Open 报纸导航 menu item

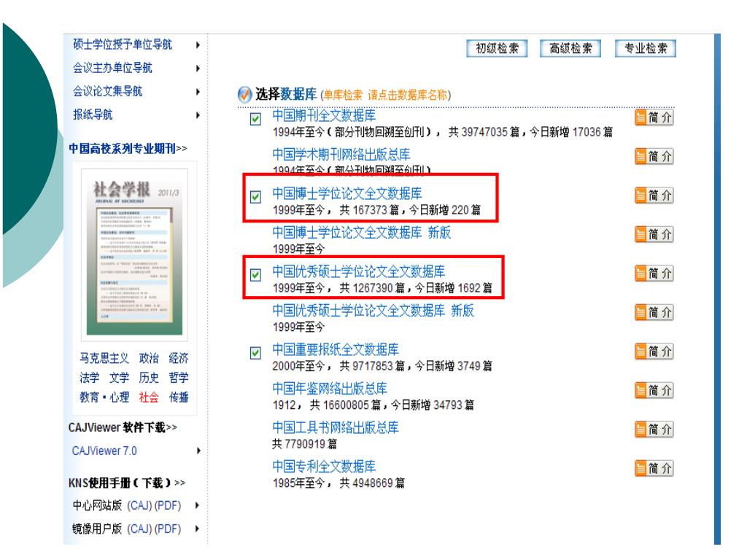coord(93,114)
